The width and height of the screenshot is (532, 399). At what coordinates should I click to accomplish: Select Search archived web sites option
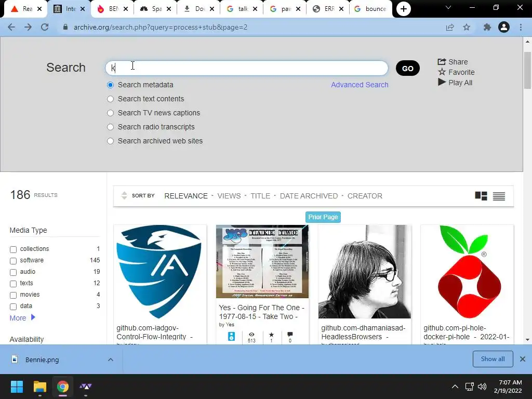[110, 141]
